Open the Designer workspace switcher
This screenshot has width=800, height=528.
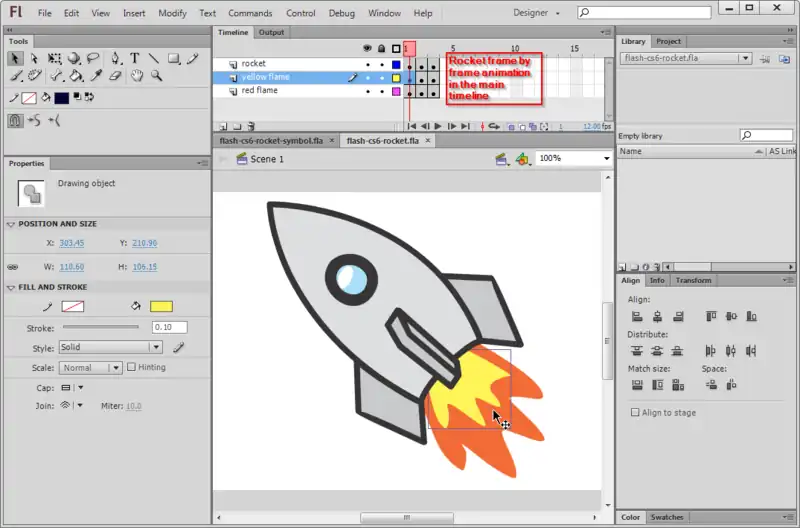click(x=536, y=13)
